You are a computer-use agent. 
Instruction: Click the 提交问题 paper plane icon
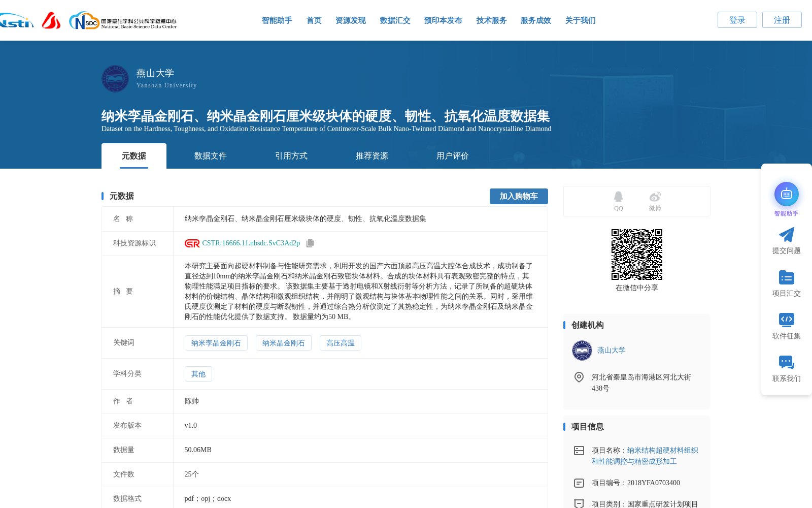786,235
